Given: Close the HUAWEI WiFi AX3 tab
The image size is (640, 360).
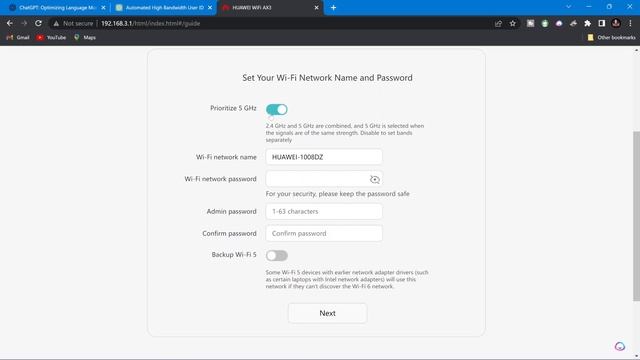Looking at the screenshot, I should (x=316, y=8).
